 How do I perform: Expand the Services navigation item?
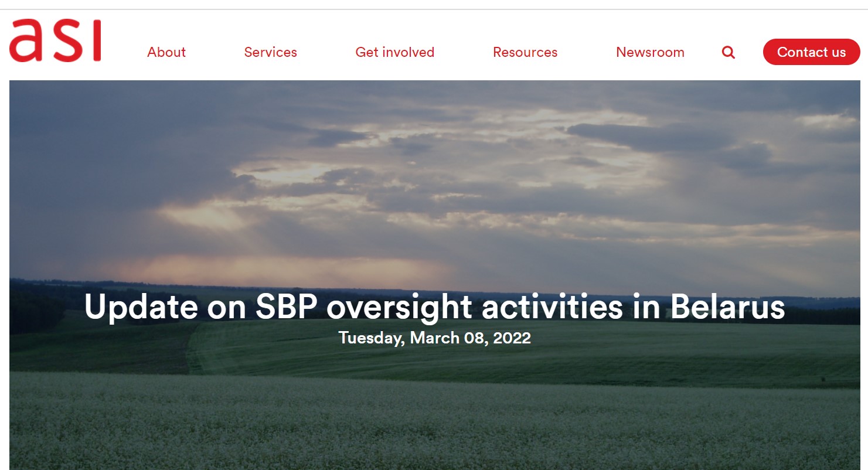(270, 52)
